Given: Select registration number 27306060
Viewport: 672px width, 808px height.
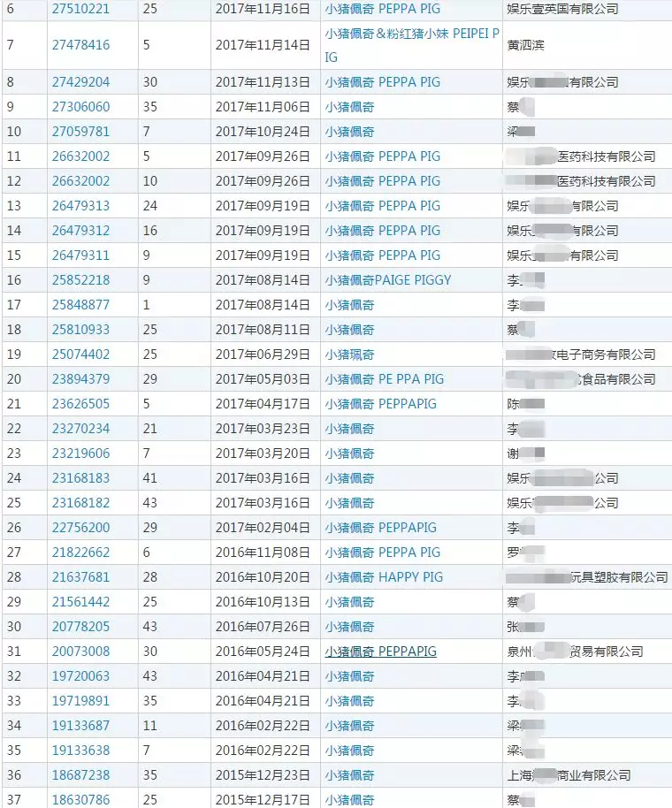Looking at the screenshot, I should click(80, 107).
